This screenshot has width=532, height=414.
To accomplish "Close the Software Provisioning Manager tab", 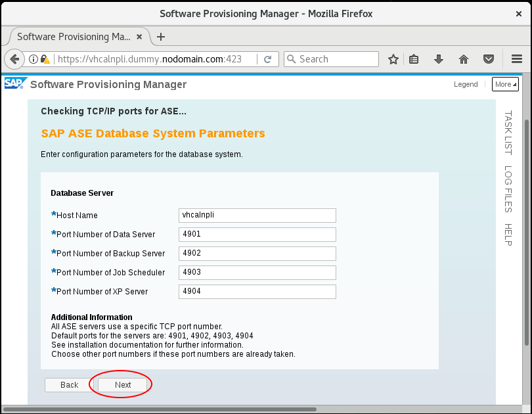I will [x=139, y=37].
